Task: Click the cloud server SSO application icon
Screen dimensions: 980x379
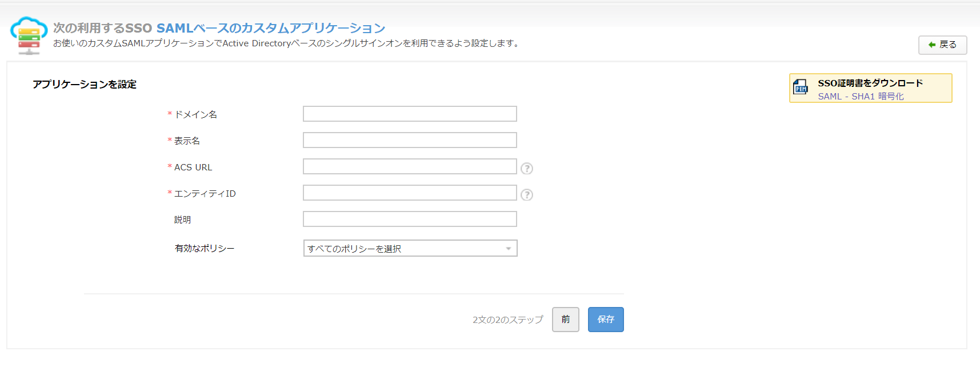Action: (29, 35)
